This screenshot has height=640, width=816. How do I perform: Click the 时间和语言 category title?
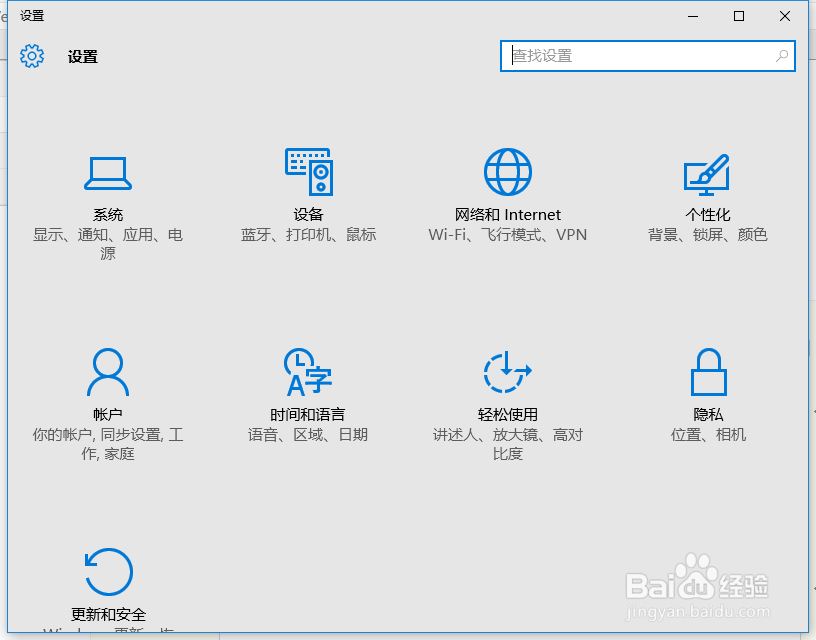(308, 414)
